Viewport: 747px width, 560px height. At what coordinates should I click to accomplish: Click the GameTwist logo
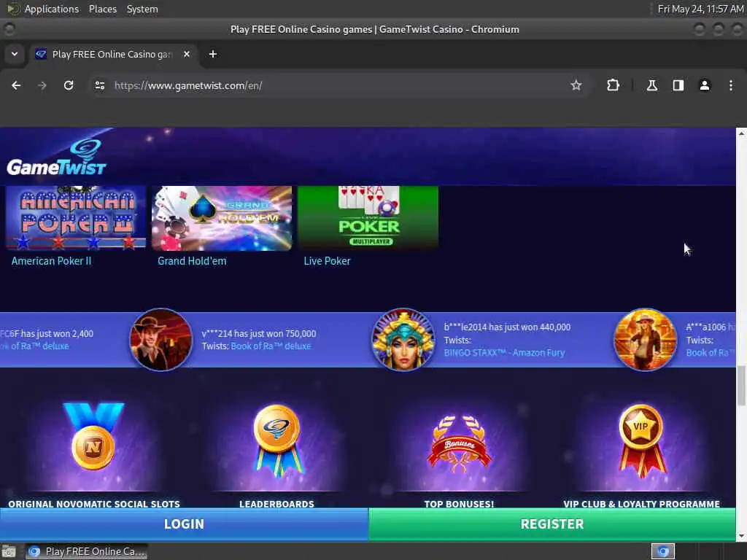tap(56, 157)
